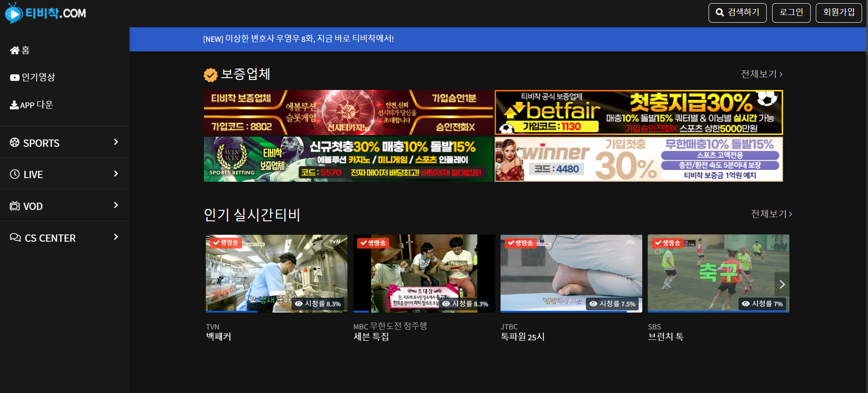
Task: Click the magnifier icon in 검색하기
Action: (x=719, y=12)
